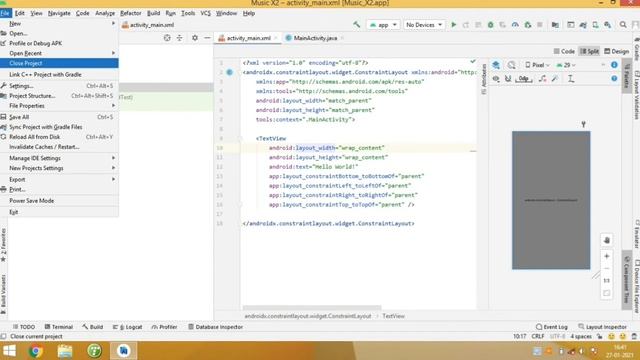The height and width of the screenshot is (360, 640).
Task: Click the magnet autoconnect icon
Action: 508,79
